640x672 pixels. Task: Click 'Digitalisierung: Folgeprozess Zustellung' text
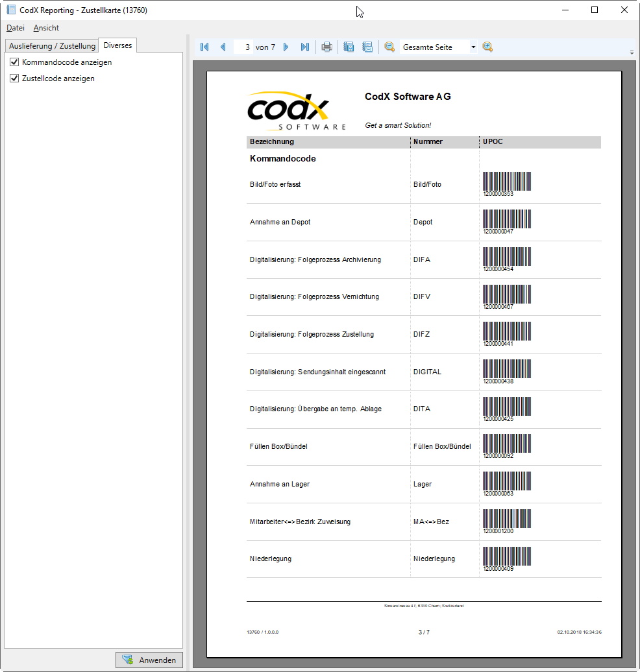[312, 334]
